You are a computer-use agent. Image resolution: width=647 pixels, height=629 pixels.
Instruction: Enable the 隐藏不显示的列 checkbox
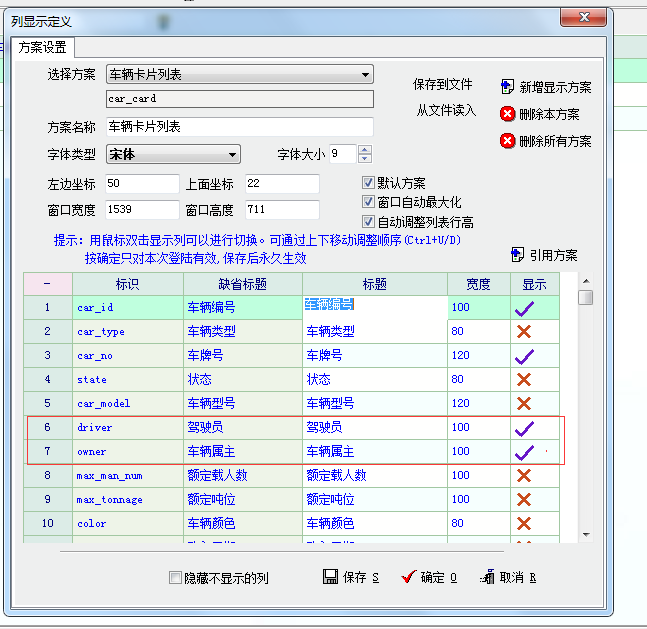click(x=176, y=578)
